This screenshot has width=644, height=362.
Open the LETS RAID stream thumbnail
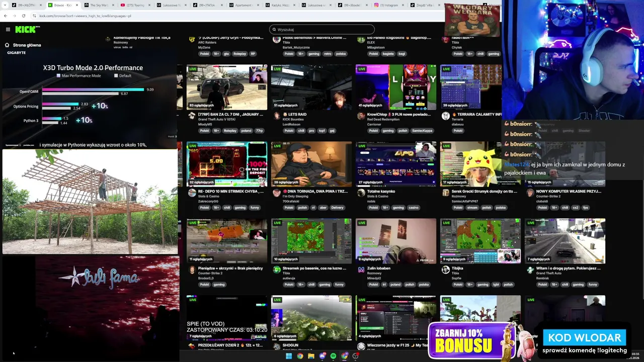311,87
